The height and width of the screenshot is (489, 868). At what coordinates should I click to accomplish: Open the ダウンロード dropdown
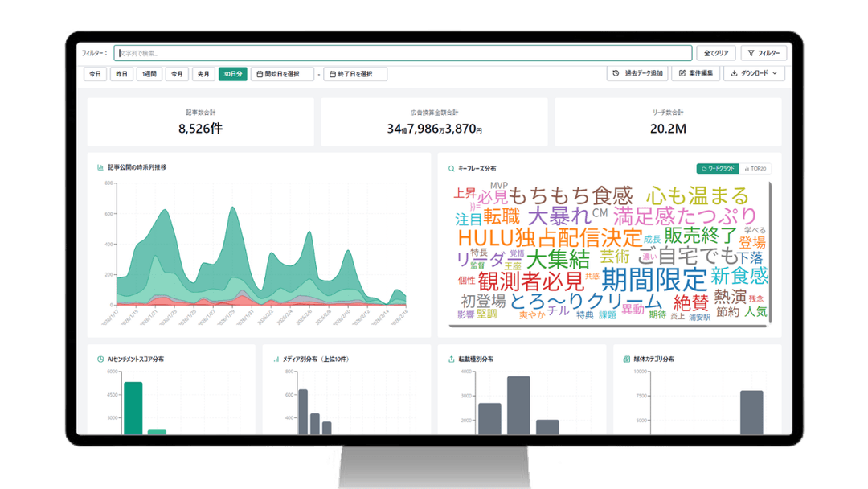point(755,73)
